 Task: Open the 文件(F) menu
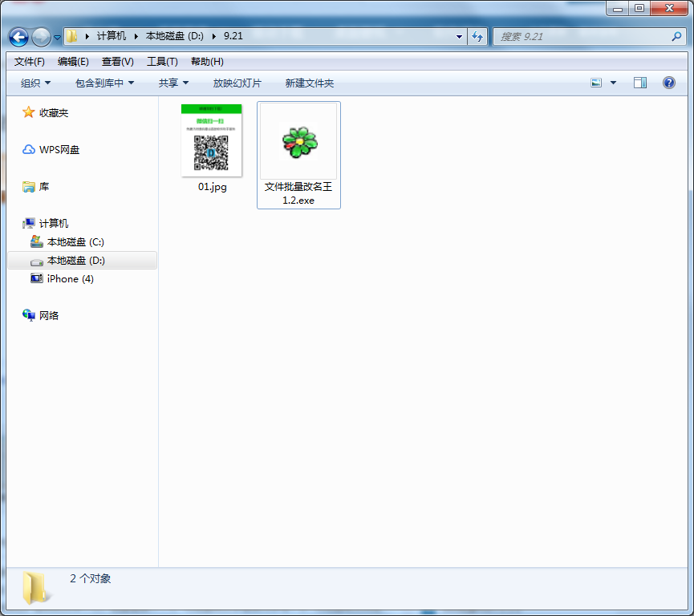click(x=29, y=62)
